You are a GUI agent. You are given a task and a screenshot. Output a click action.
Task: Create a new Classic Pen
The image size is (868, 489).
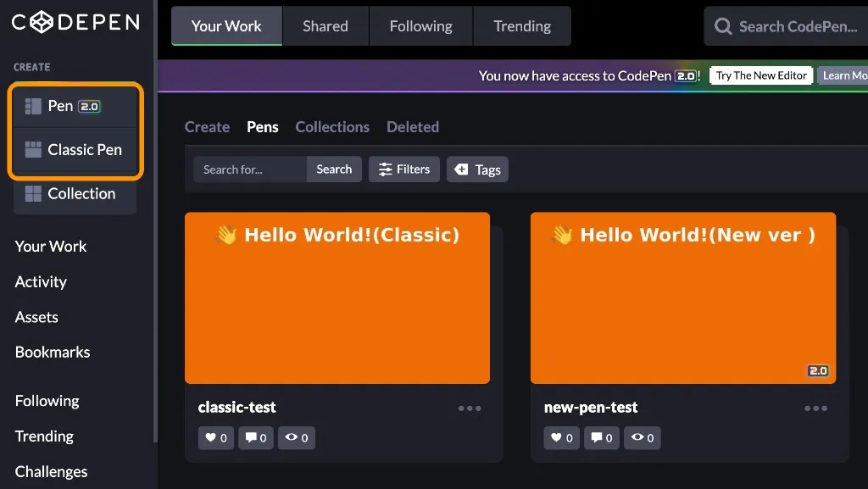pyautogui.click(x=75, y=149)
